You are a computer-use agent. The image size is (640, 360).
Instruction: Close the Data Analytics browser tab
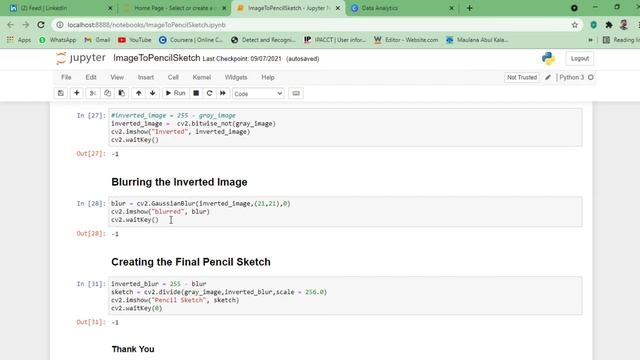[451, 8]
